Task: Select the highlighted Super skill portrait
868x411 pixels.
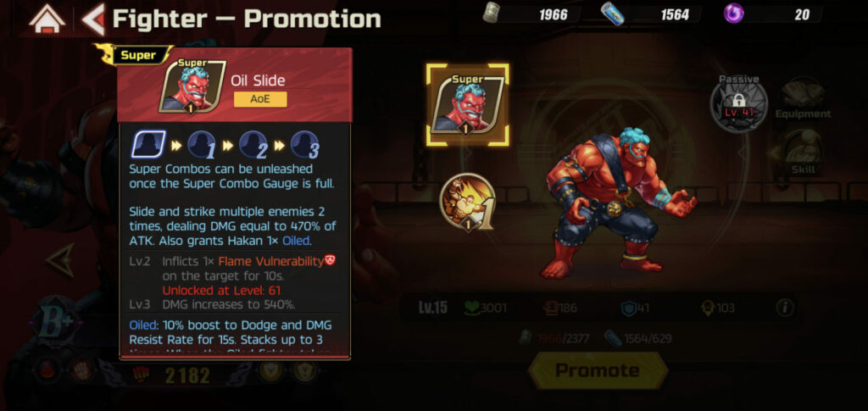Action: 467,104
